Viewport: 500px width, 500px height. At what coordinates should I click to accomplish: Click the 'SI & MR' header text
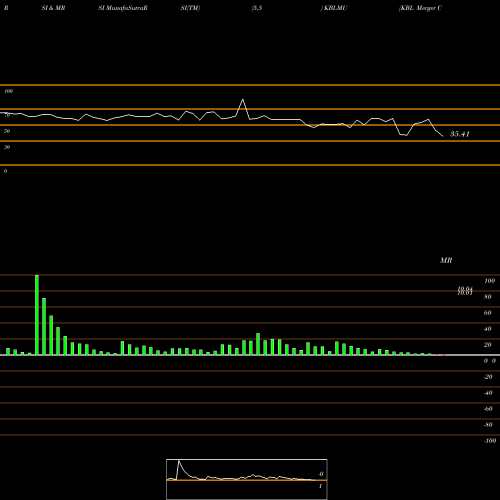[53, 8]
